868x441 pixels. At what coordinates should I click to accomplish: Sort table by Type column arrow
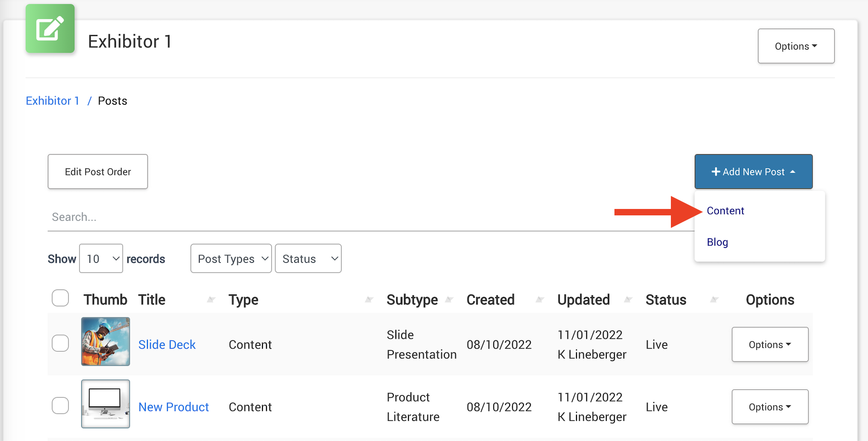tap(369, 300)
